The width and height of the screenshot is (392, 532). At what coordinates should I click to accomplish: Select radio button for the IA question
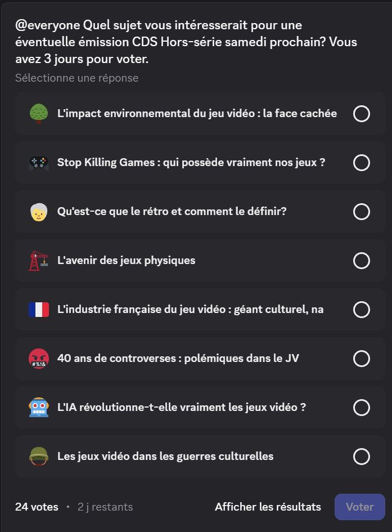click(x=362, y=408)
